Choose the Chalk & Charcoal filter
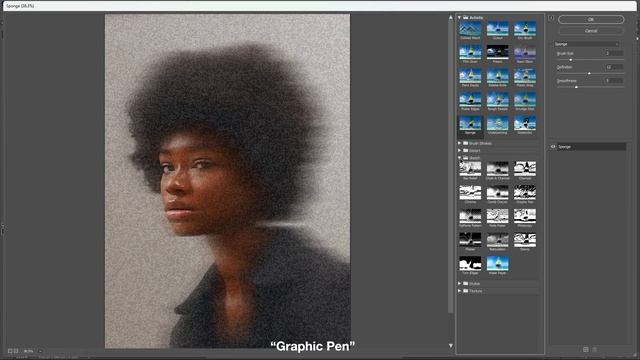Screen dimensions: 640x360 pos(498,170)
